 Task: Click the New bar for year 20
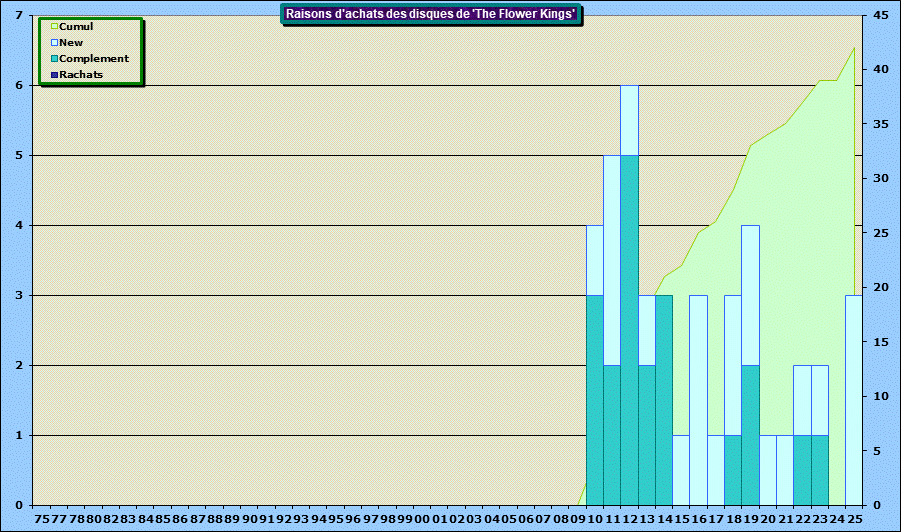(x=767, y=470)
